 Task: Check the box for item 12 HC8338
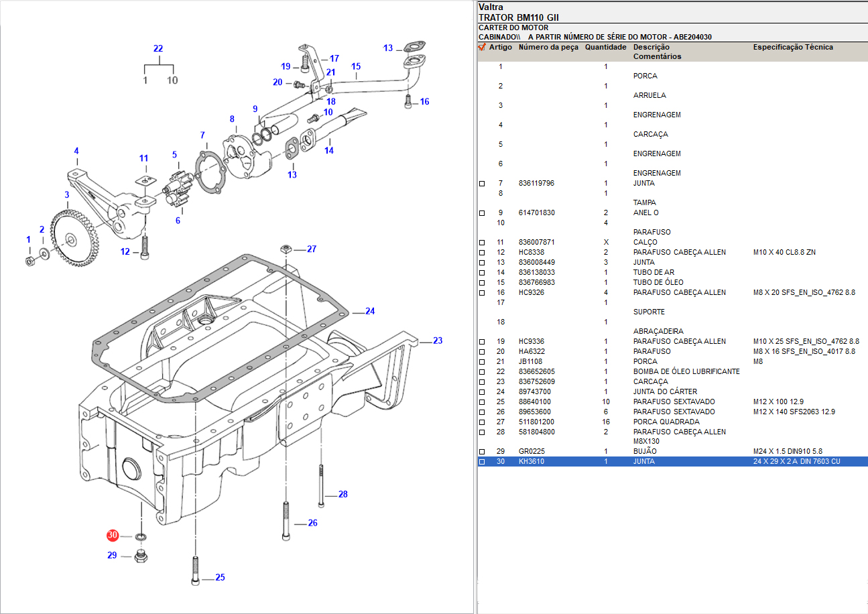[x=482, y=253]
